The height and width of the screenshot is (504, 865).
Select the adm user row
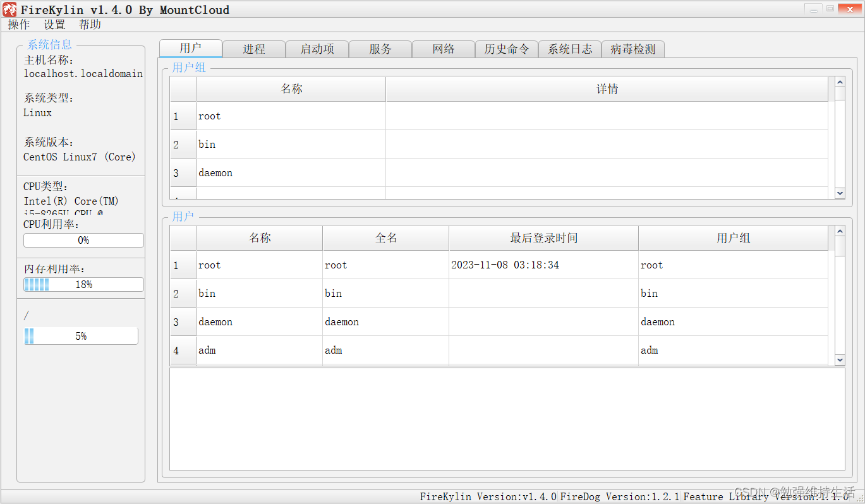[x=259, y=350]
